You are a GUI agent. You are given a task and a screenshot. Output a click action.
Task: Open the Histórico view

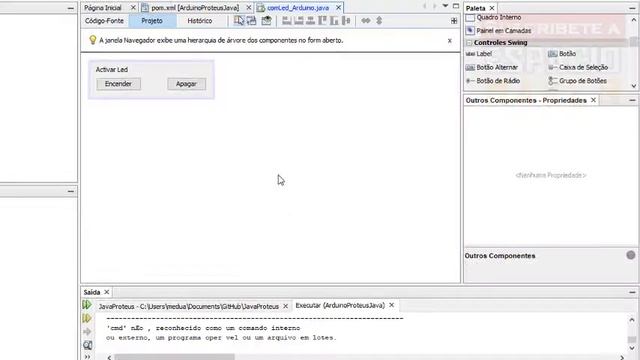click(200, 21)
